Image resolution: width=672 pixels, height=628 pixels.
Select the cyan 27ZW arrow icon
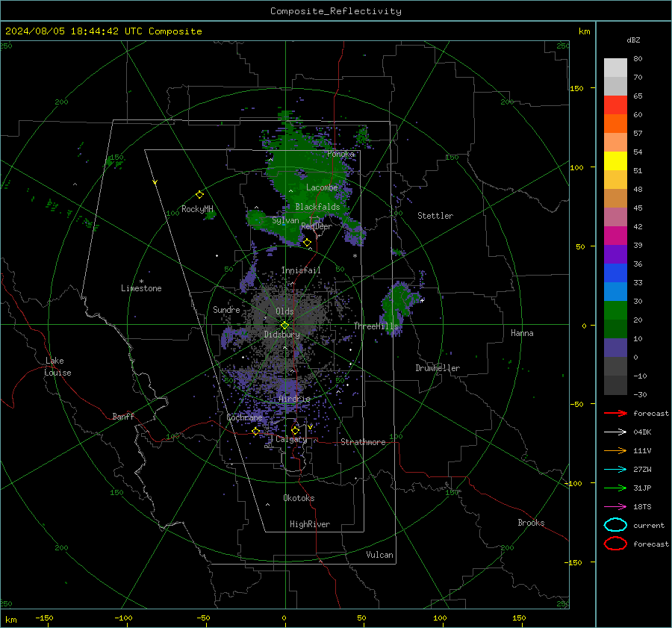(615, 470)
